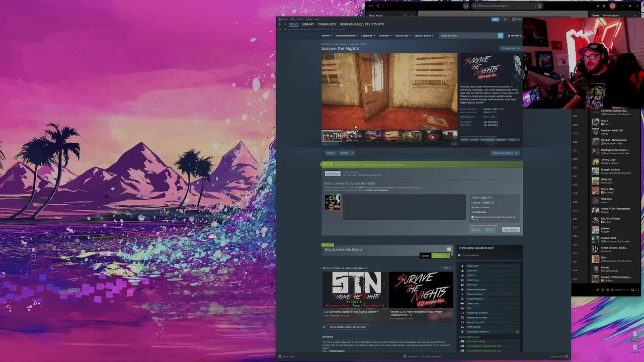The width and height of the screenshot is (644, 362).
Task: Expand the Ignore button arrow dropdown
Action: pyautogui.click(x=352, y=153)
